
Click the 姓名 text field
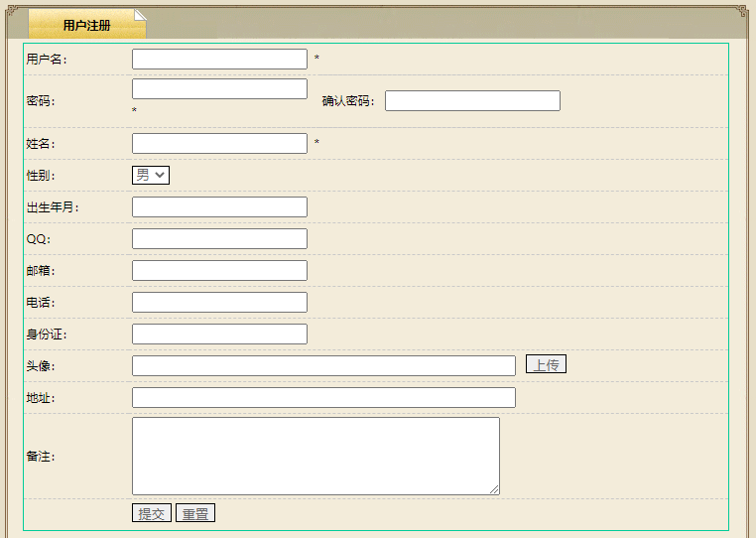tap(219, 143)
